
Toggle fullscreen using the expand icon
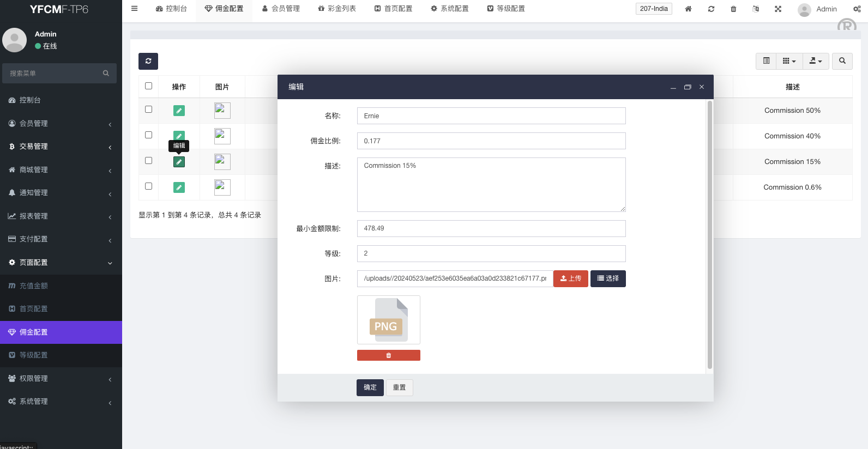[777, 9]
